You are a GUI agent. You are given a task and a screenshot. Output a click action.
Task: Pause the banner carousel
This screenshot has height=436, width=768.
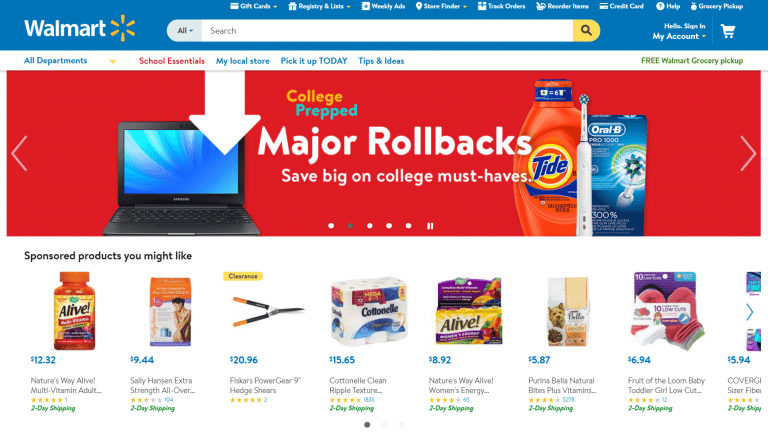(x=430, y=226)
